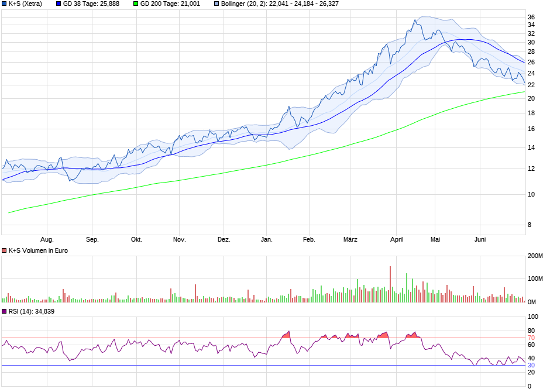This screenshot has width=550, height=392.
Task: Click the blue 30 RSI threshold label
Action: (531, 365)
